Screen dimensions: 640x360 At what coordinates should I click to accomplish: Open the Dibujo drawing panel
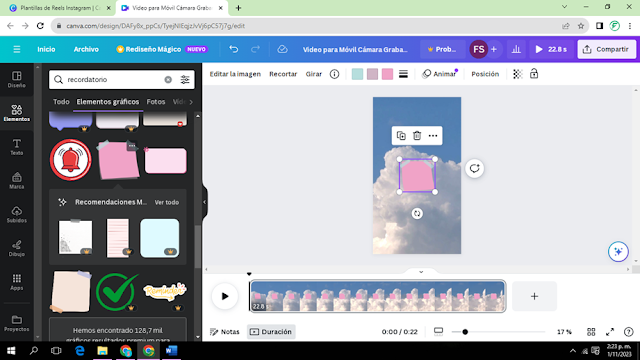pyautogui.click(x=17, y=249)
